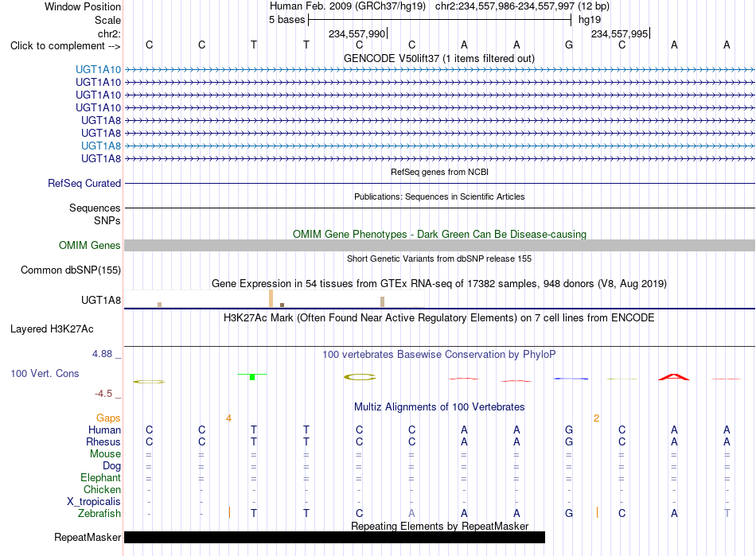Click the 'Repeating Elements by RepeatMasker' title
756x556 pixels.
click(440, 526)
